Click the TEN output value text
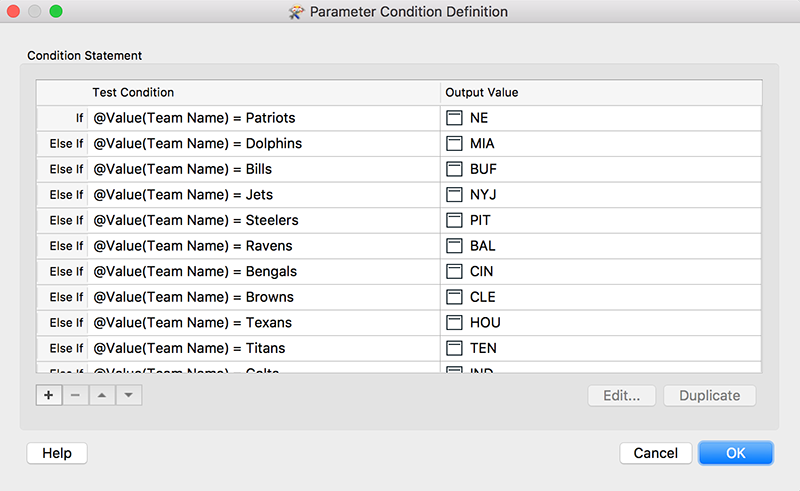 [x=483, y=348]
